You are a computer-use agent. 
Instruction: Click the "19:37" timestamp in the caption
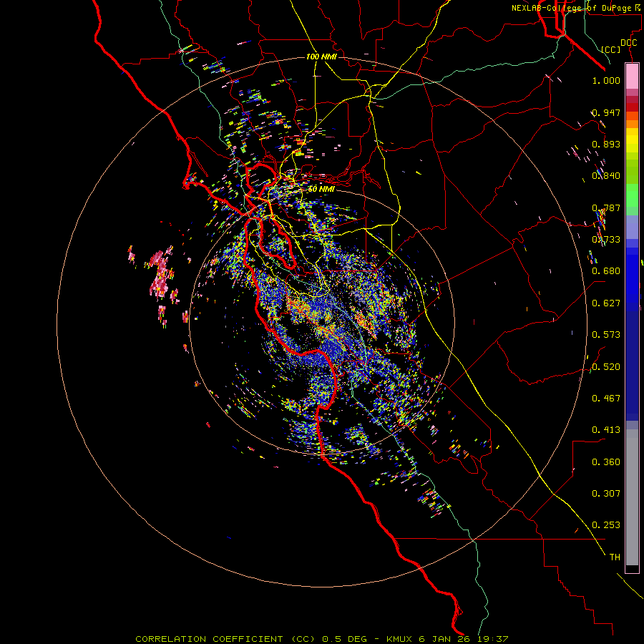(493, 639)
